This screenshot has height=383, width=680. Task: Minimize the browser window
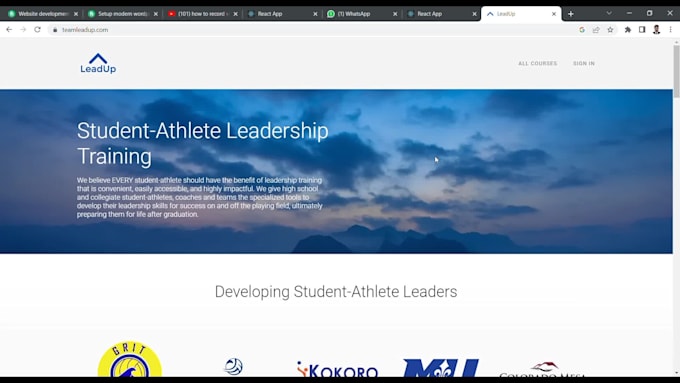pos(629,13)
